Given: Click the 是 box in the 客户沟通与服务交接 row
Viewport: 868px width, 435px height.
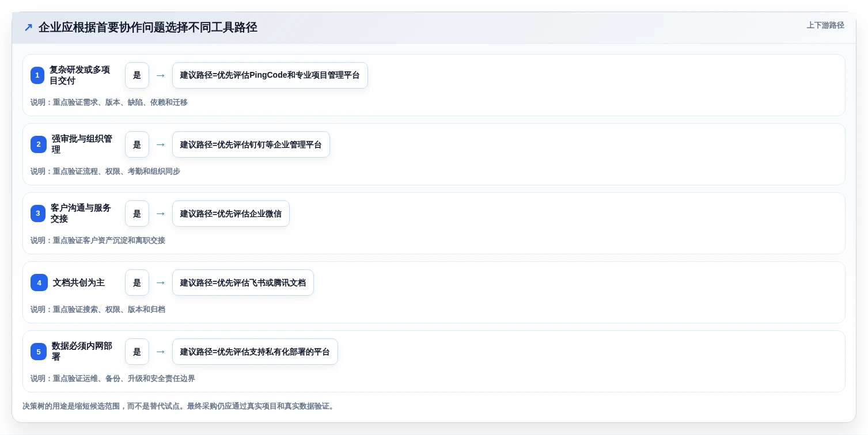Looking at the screenshot, I should tap(137, 213).
